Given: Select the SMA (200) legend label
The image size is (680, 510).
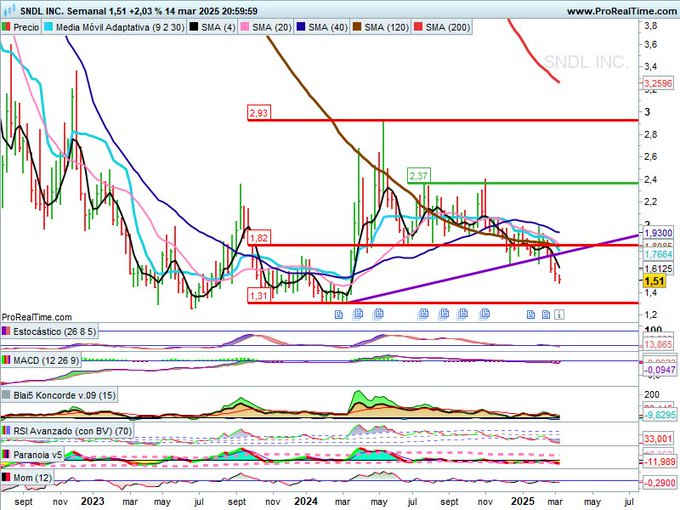Looking at the screenshot, I should coord(448,27).
